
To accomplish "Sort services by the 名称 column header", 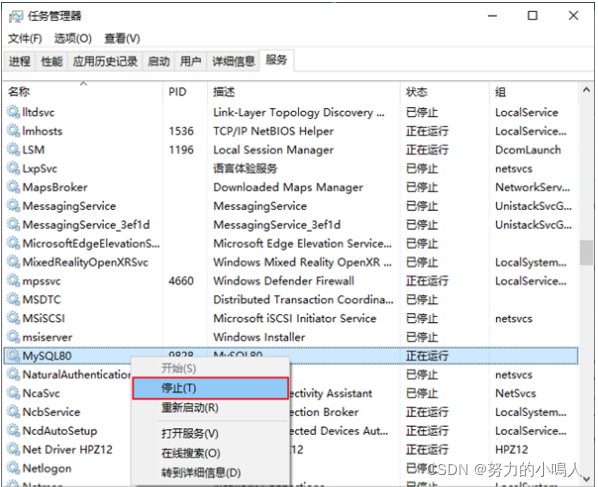I will coord(19,92).
